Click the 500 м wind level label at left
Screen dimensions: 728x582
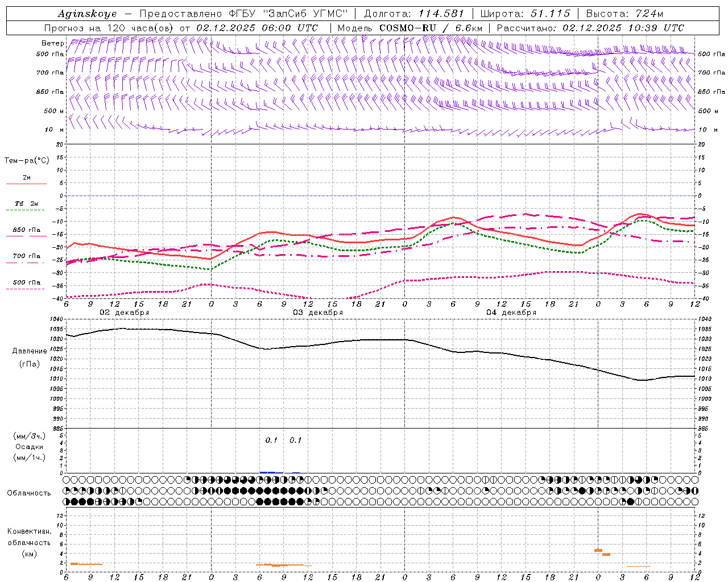tap(55, 111)
